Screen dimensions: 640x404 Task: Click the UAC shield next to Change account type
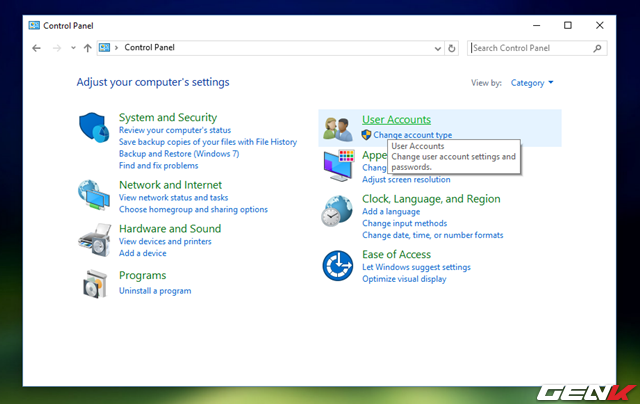point(366,135)
